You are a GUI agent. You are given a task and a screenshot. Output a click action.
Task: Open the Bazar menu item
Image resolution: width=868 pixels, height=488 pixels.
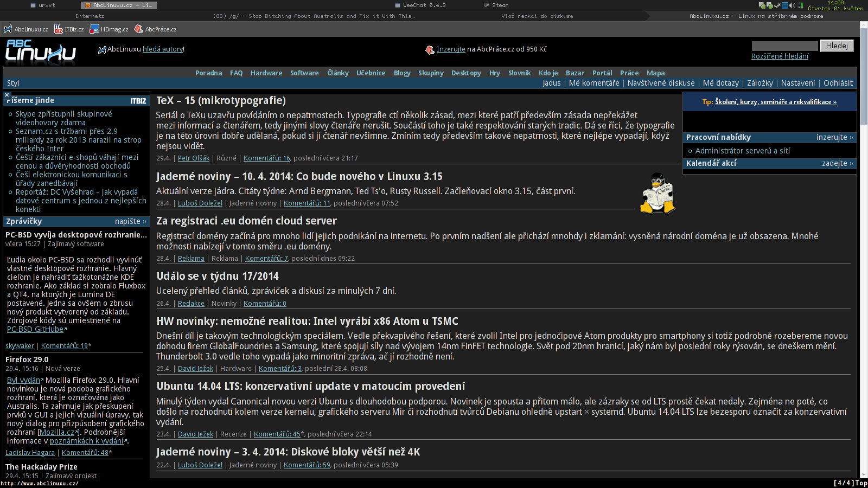pyautogui.click(x=575, y=73)
